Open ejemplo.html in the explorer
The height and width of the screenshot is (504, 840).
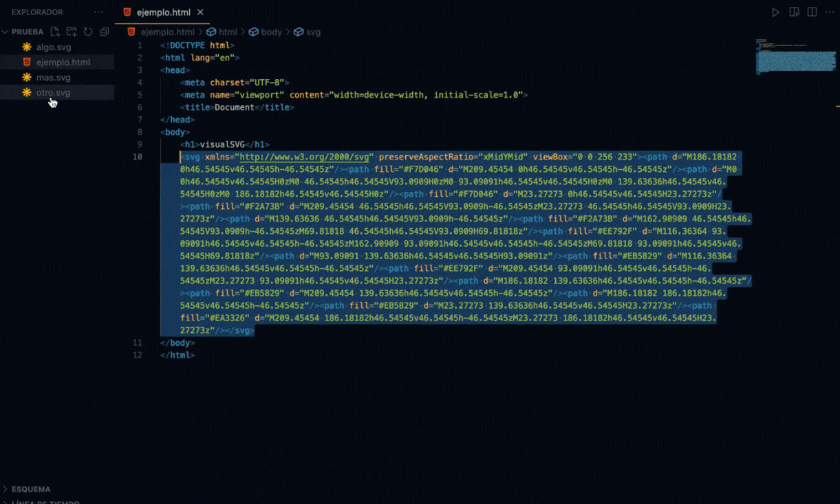(57, 63)
